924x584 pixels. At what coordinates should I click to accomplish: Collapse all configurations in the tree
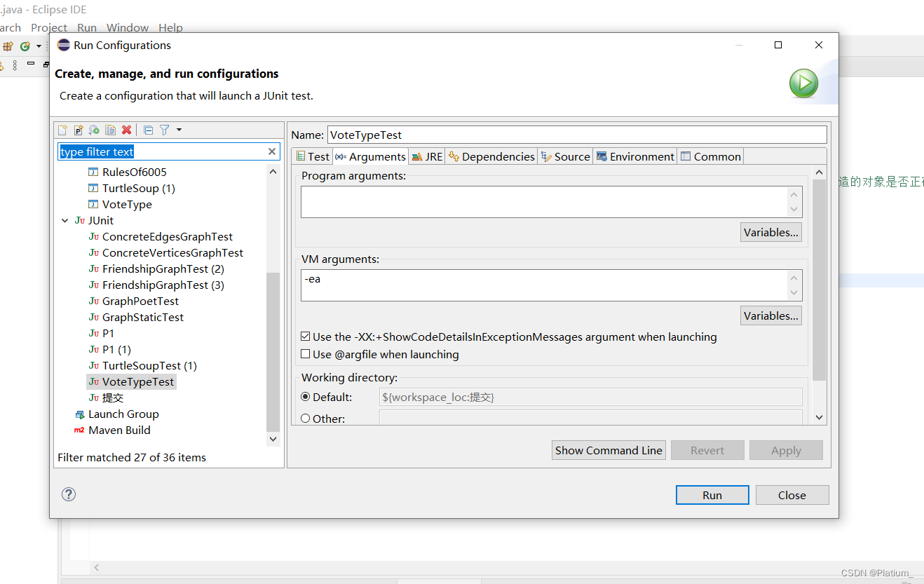click(x=148, y=130)
